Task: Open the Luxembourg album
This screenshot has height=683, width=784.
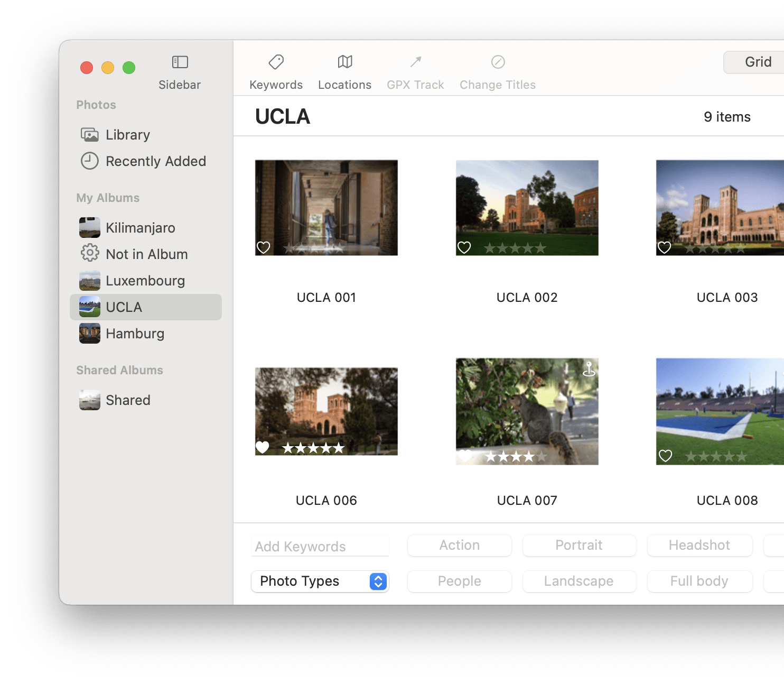Action: (x=146, y=281)
